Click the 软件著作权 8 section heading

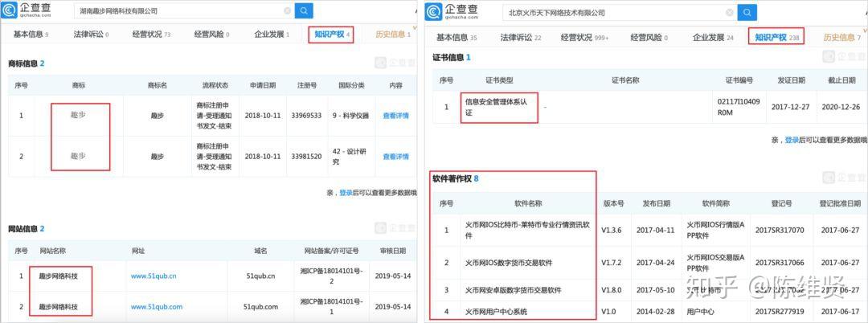tap(456, 178)
